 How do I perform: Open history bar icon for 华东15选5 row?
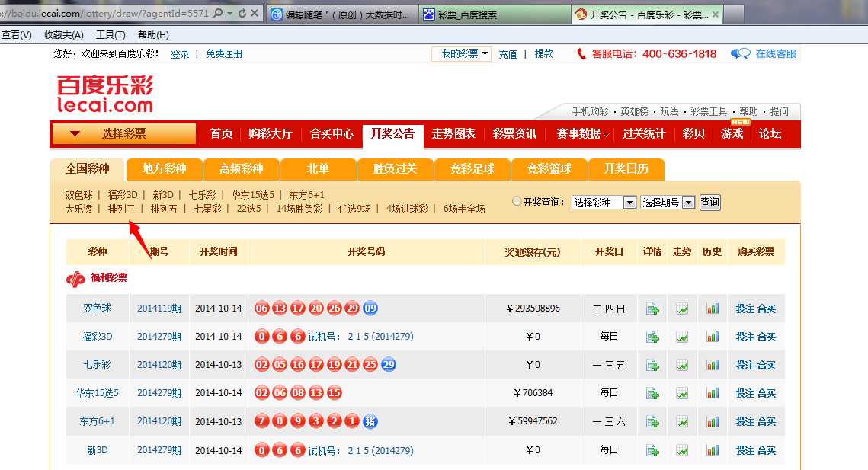(x=712, y=393)
